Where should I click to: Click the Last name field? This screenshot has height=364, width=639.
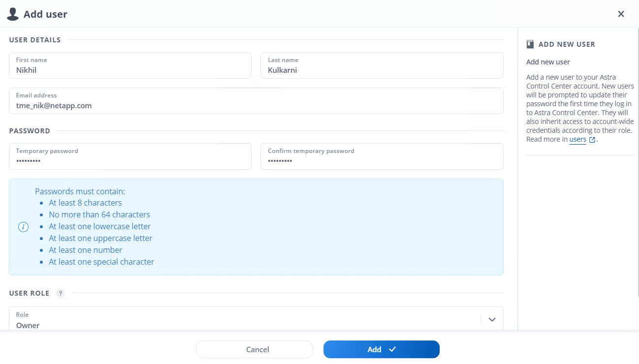382,65
